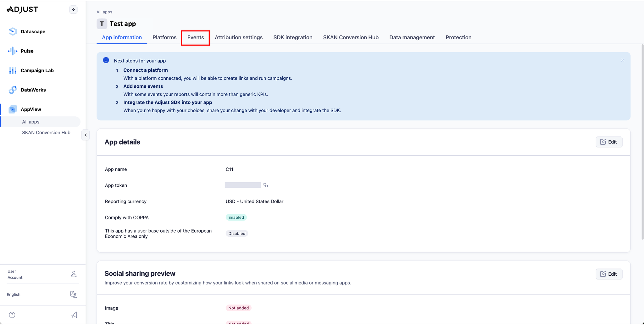Click the USD - United States Dollar value
Image resolution: width=644 pixels, height=325 pixels.
click(254, 201)
